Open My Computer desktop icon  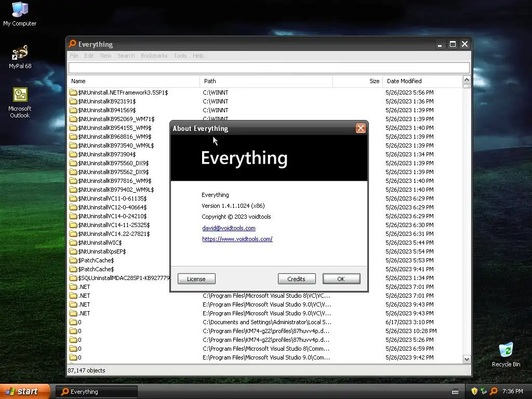tap(20, 14)
